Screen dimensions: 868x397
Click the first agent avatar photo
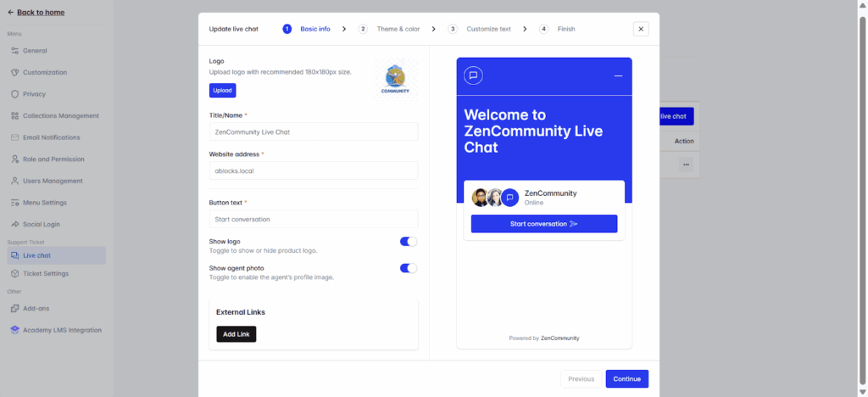click(x=480, y=198)
